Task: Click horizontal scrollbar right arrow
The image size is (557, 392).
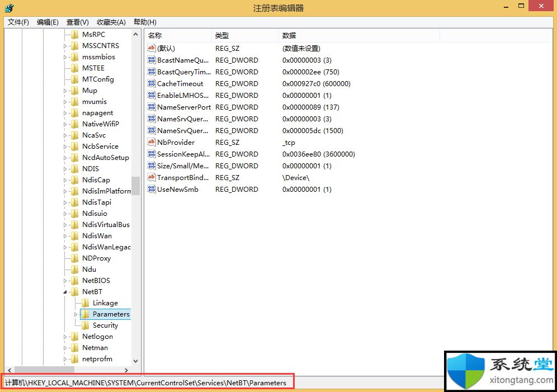Action: 126,370
